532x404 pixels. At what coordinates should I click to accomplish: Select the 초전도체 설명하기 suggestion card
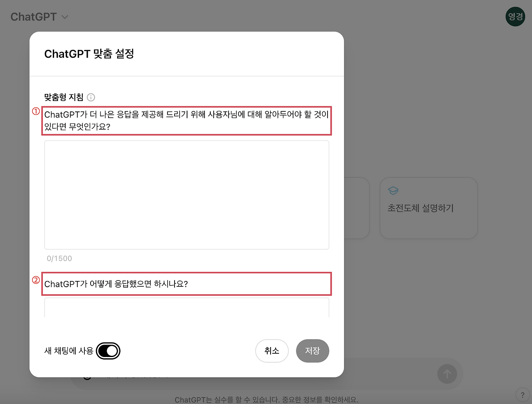(x=429, y=208)
